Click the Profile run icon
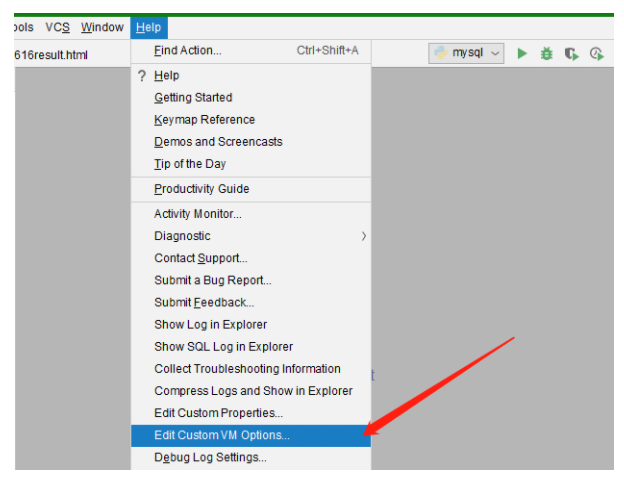The image size is (624, 485). coord(596,53)
